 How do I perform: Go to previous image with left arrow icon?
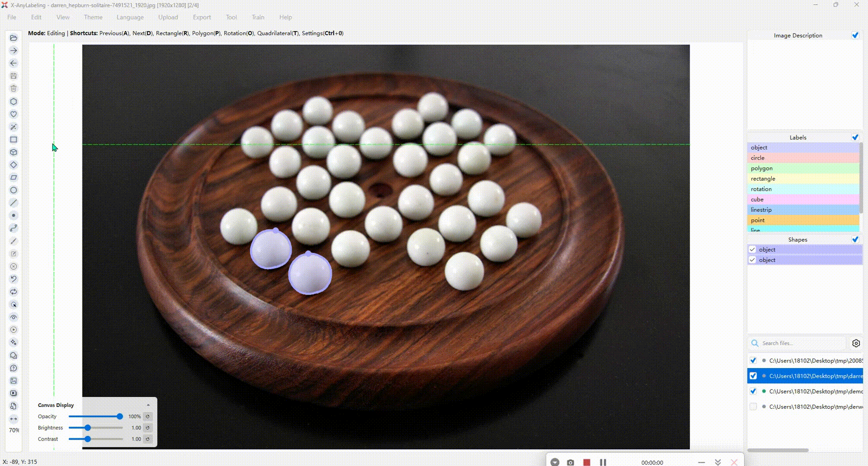(13, 63)
